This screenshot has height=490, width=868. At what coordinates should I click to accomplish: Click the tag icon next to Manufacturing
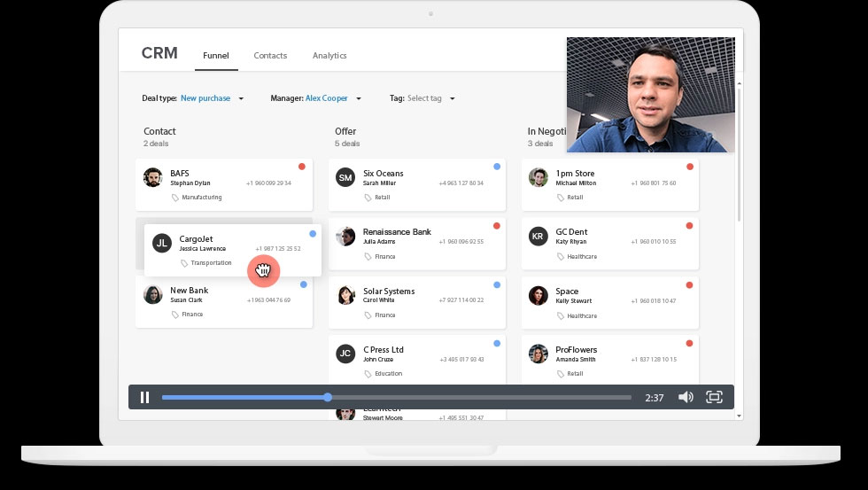pyautogui.click(x=175, y=198)
